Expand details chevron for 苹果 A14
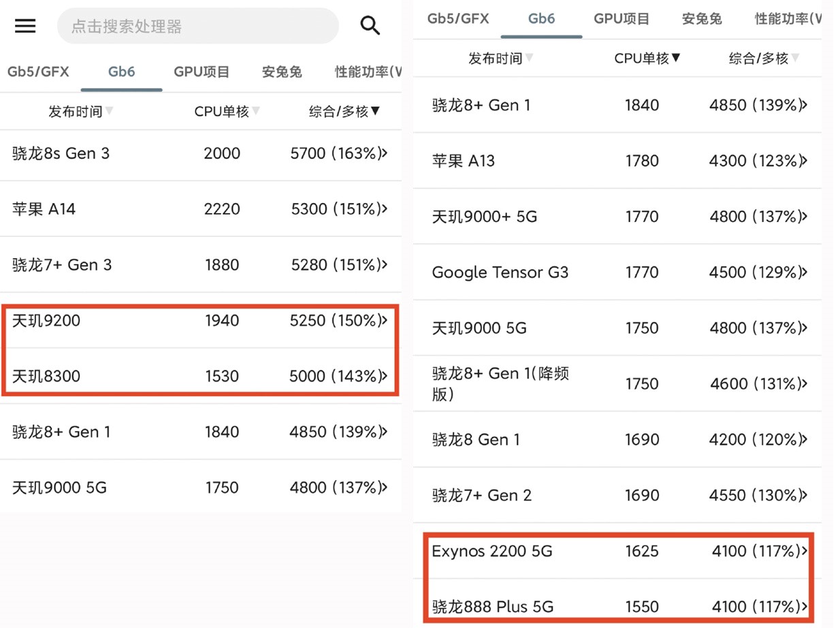 pyautogui.click(x=385, y=209)
